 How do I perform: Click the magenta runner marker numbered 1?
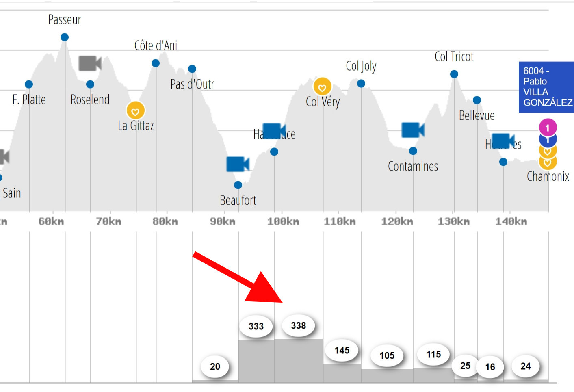pyautogui.click(x=548, y=128)
